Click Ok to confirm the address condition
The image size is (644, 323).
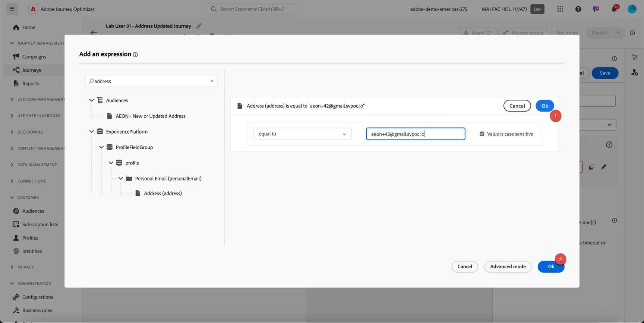coord(544,106)
